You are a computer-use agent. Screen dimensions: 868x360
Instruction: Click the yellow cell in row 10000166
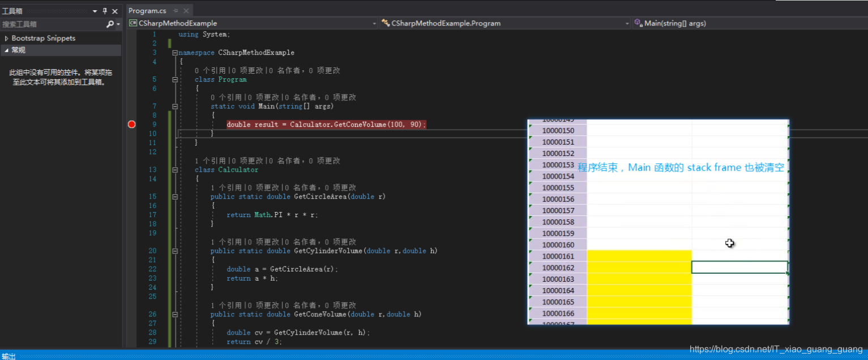pos(639,314)
